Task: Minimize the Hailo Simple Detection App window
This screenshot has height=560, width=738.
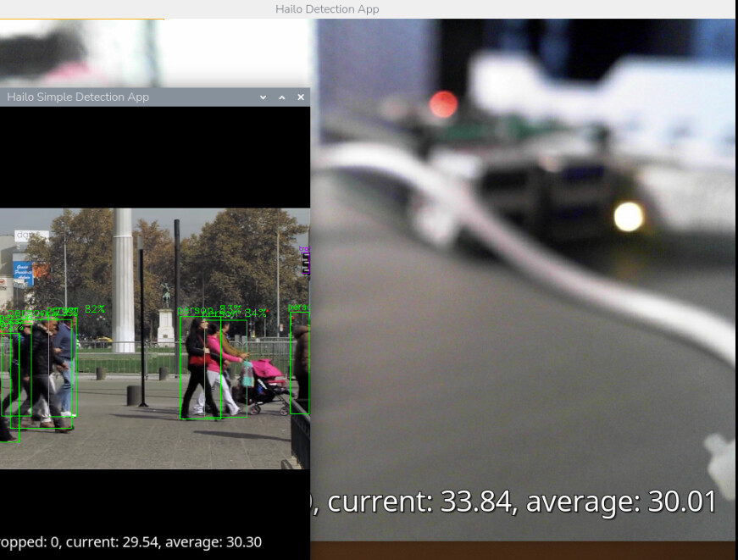Action: pos(264,97)
